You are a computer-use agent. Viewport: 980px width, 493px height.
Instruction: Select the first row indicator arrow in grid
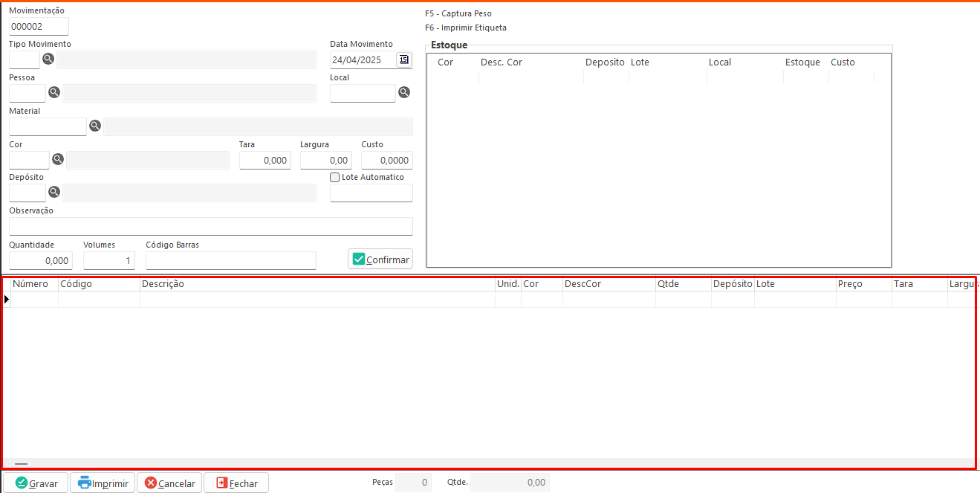point(7,299)
